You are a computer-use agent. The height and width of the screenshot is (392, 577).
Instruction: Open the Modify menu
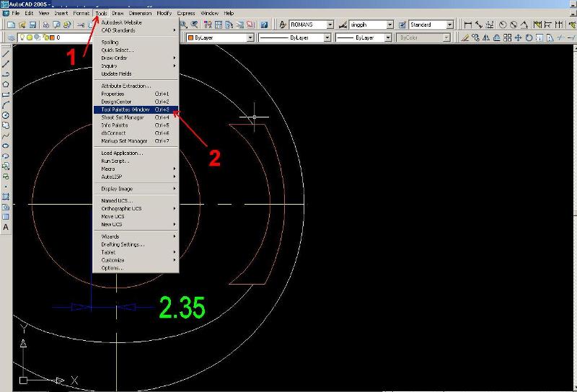(x=164, y=13)
